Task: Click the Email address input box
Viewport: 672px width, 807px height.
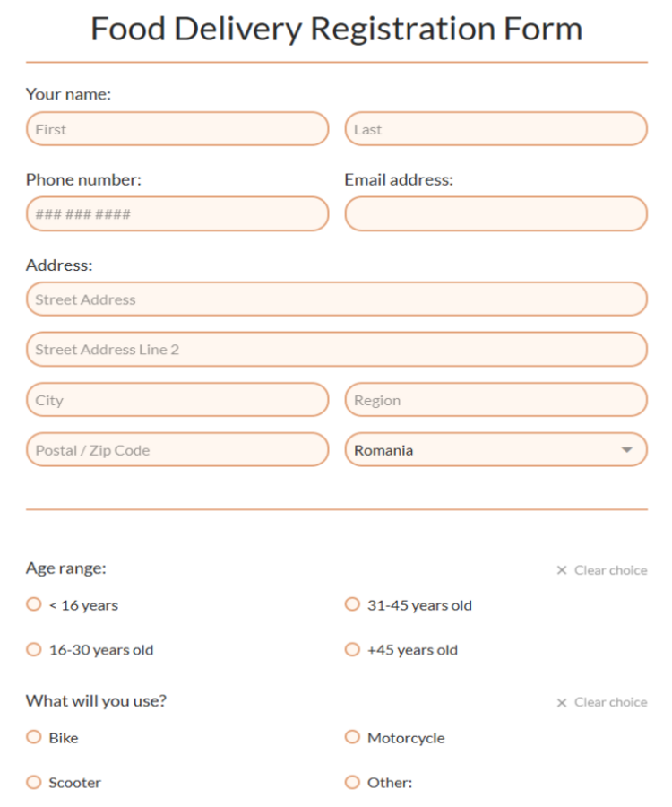Action: [x=495, y=214]
